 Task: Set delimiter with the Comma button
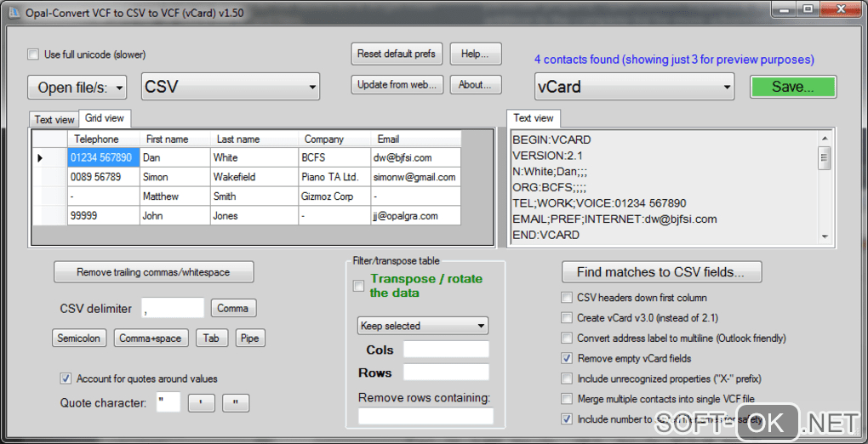(x=233, y=309)
